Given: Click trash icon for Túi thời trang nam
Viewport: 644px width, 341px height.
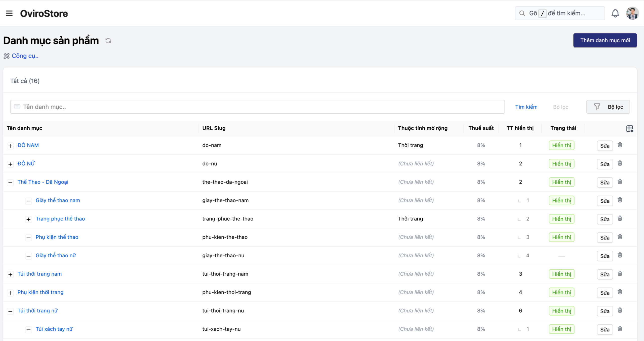Looking at the screenshot, I should coord(620,274).
